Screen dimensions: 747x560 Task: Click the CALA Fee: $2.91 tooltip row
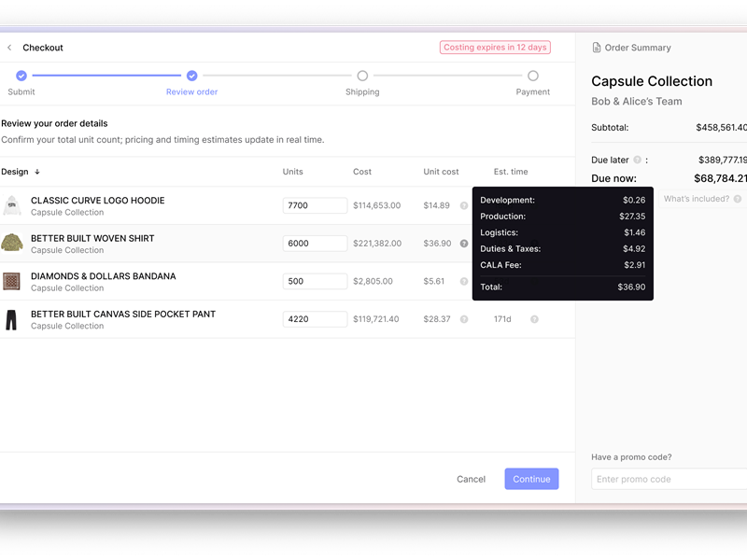pos(563,265)
